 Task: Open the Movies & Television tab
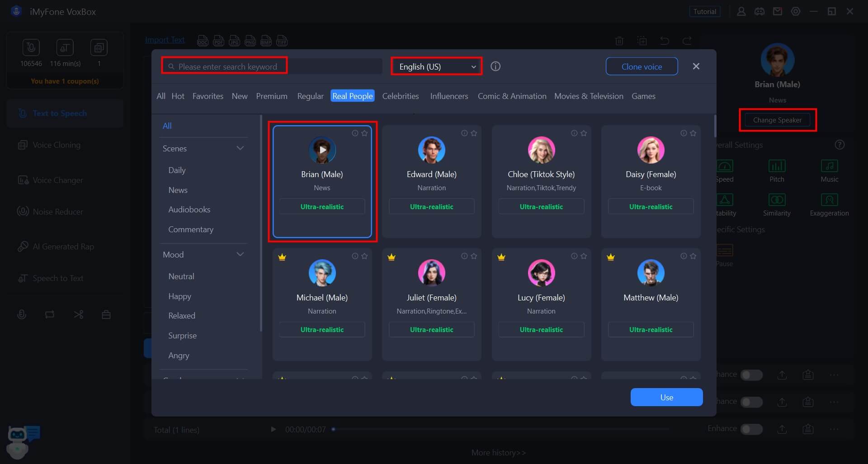point(589,96)
